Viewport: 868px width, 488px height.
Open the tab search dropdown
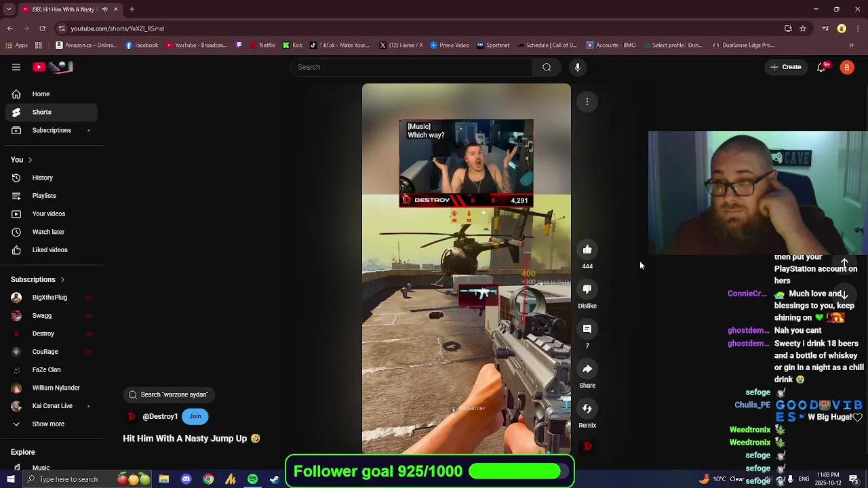(10, 9)
